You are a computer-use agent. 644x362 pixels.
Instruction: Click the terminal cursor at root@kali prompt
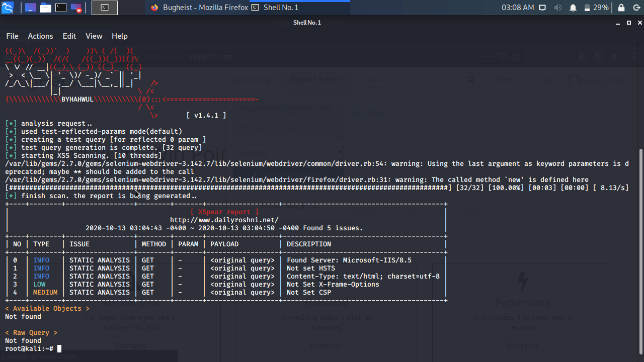[x=59, y=348]
